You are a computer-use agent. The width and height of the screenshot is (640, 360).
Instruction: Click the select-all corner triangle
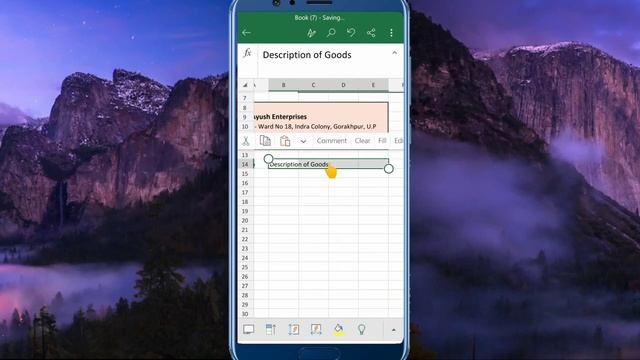pos(245,85)
